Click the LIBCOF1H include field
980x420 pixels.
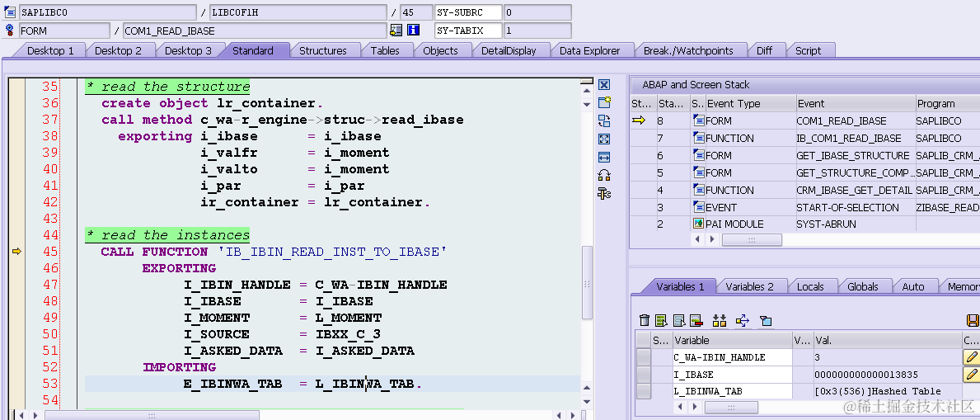point(298,12)
